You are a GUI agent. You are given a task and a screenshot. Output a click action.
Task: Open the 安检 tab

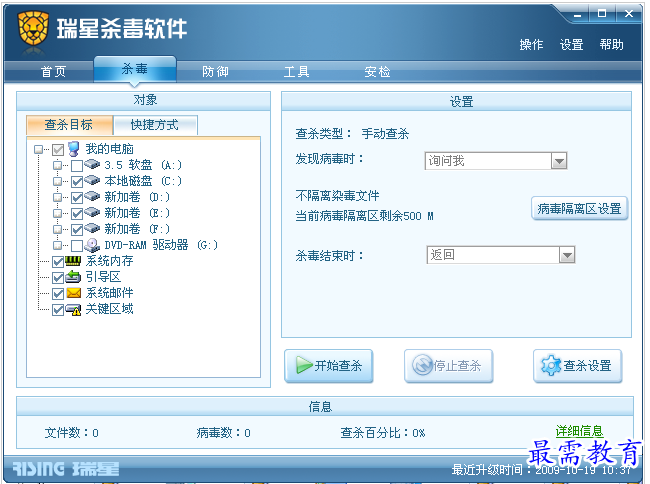coord(377,72)
